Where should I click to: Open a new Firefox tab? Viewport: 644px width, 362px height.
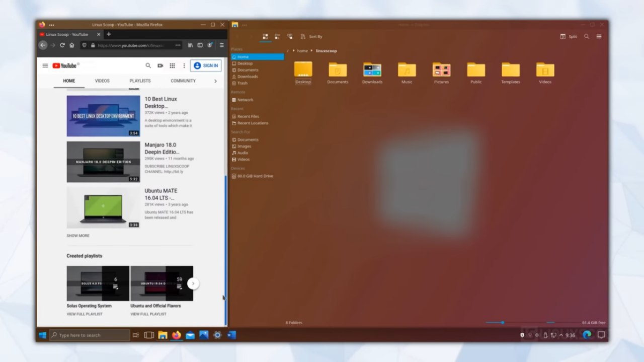coord(109,34)
